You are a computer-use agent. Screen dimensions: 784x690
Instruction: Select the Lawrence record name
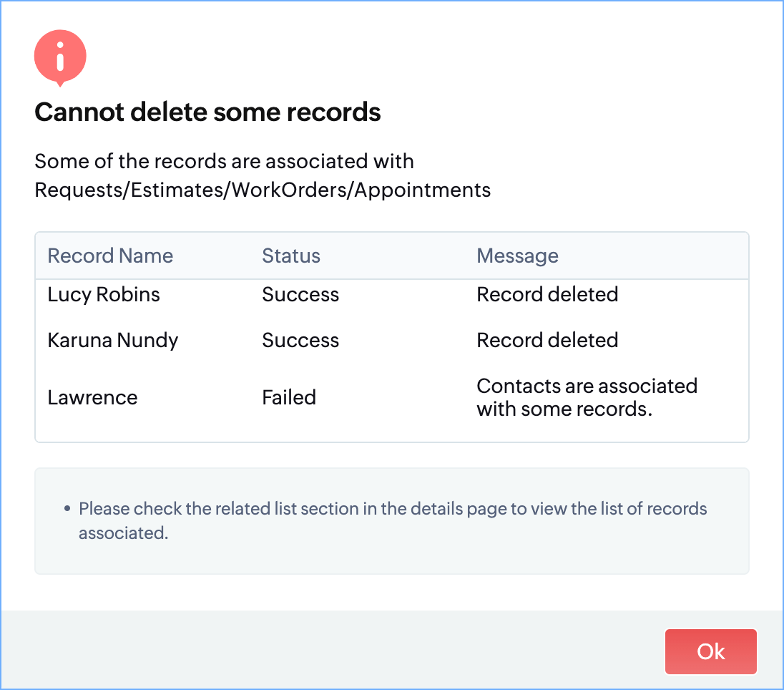92,397
